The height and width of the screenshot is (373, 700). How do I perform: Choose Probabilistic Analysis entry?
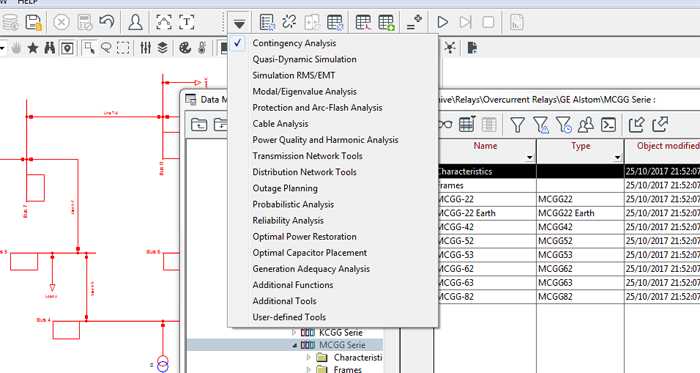coord(293,204)
